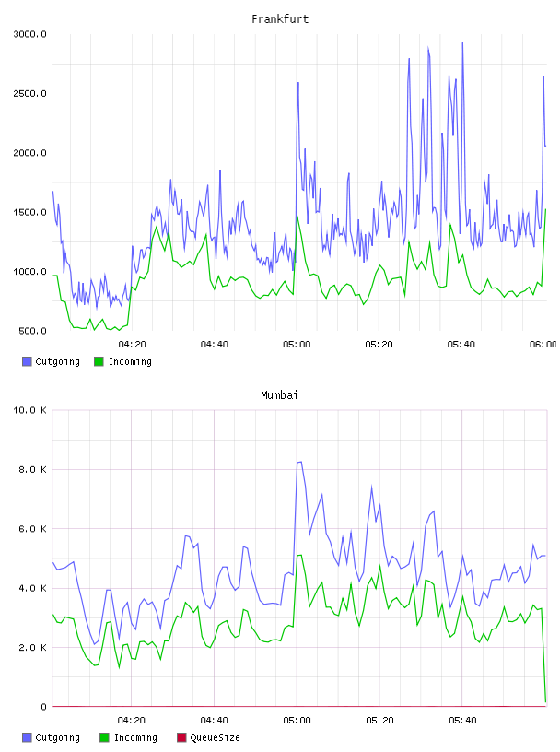Click the 8.0 K y-axis label on Mumbai
The height and width of the screenshot is (752, 560).
tap(32, 469)
